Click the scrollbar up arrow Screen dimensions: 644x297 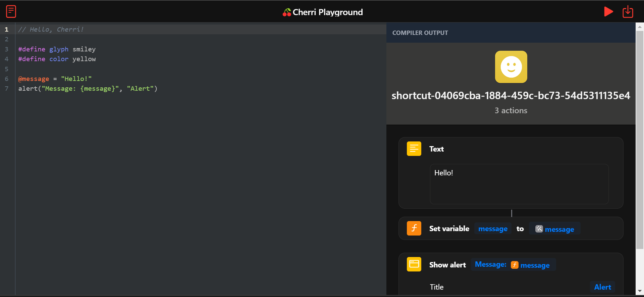[640, 27]
